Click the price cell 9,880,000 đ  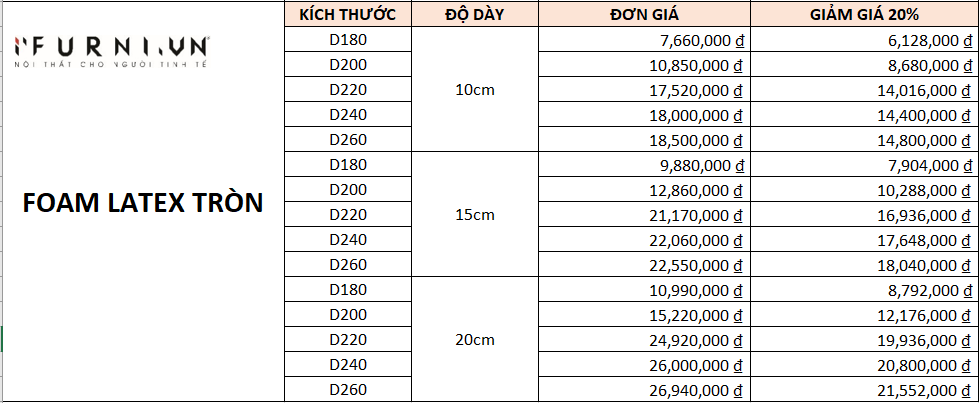click(644, 165)
